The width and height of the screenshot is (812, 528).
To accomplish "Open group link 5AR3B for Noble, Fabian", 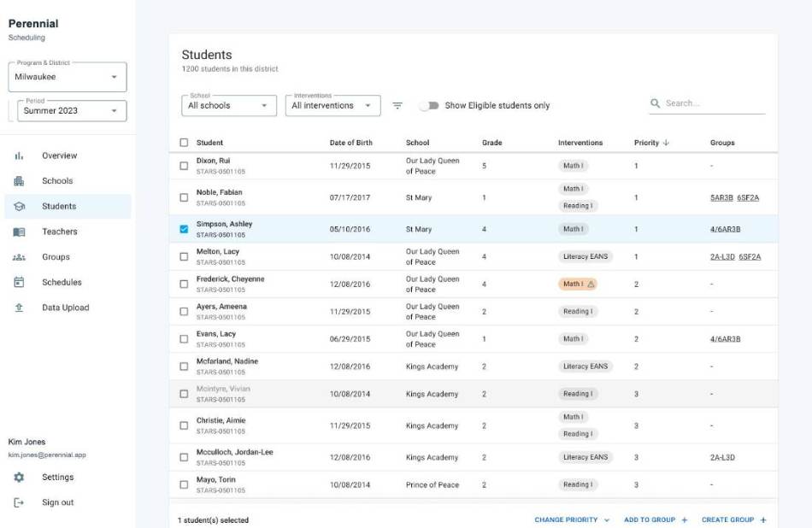I will coord(721,197).
